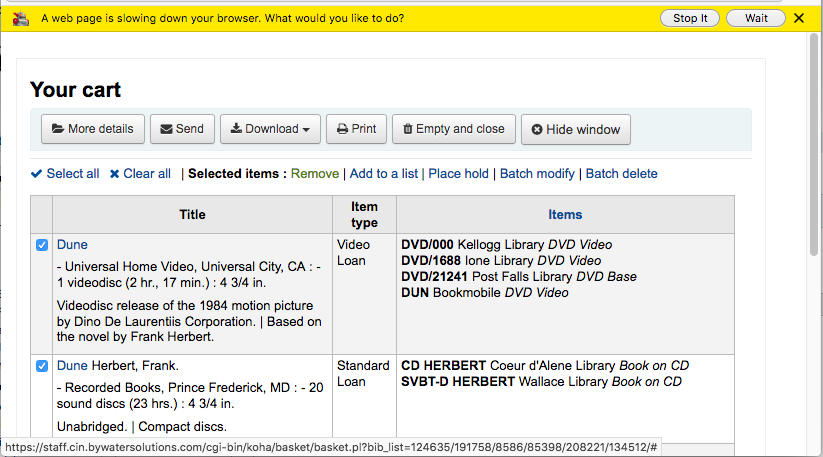Click the Batch delete link
823x457 pixels.
(621, 174)
